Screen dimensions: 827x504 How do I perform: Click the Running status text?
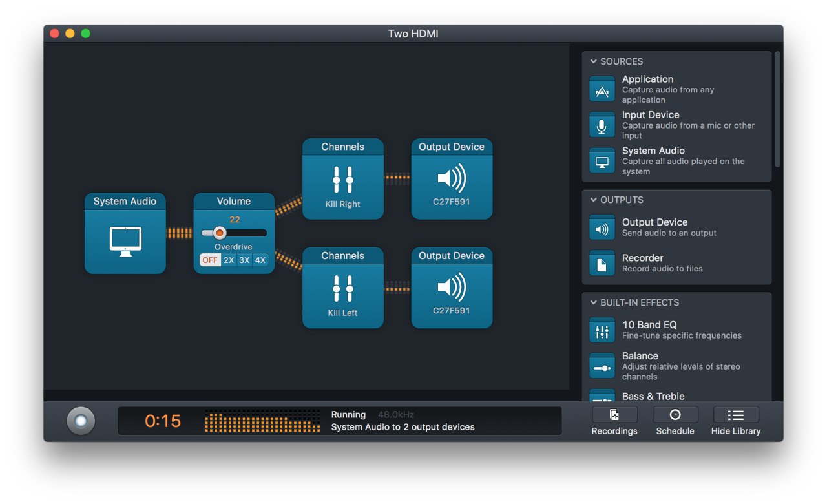(x=348, y=415)
